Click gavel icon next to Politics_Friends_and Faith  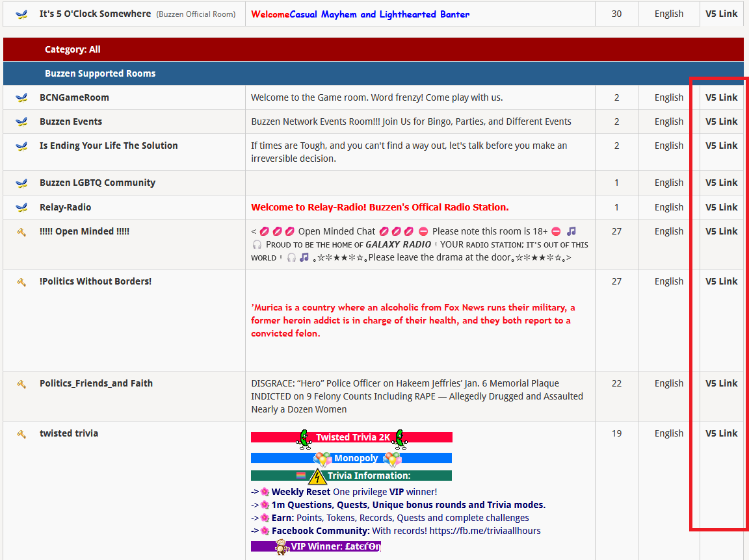[21, 383]
